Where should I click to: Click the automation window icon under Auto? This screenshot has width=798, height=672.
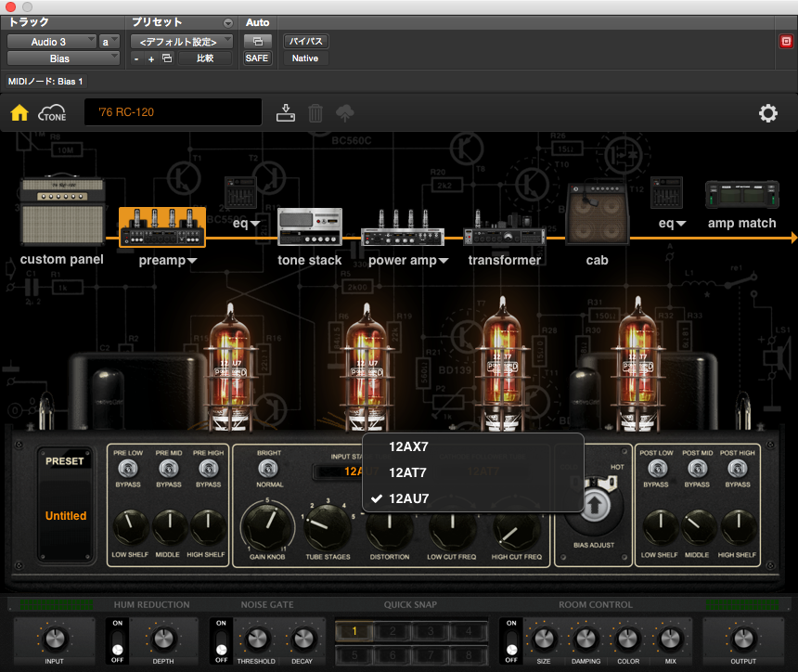[x=258, y=41]
